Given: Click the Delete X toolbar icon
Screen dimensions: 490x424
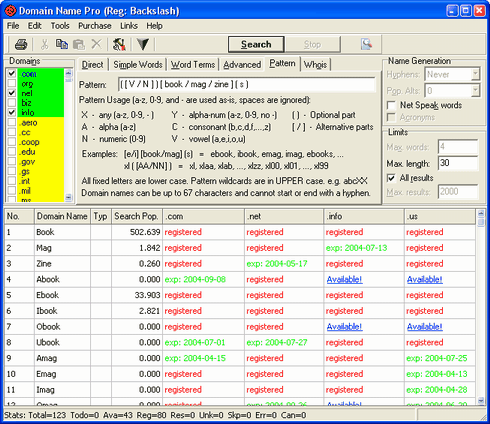Looking at the screenshot, I should click(96, 44).
